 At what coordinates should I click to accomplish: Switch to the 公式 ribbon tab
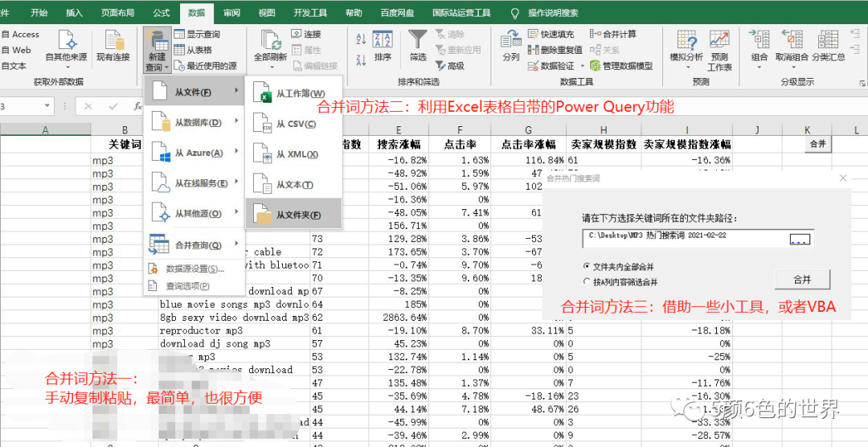161,12
